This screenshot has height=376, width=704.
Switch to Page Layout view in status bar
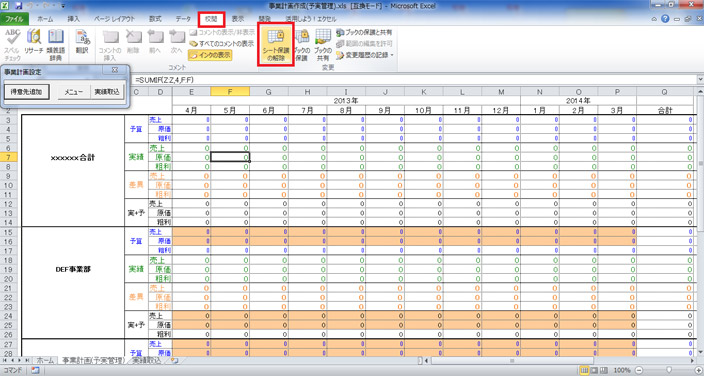[594, 371]
